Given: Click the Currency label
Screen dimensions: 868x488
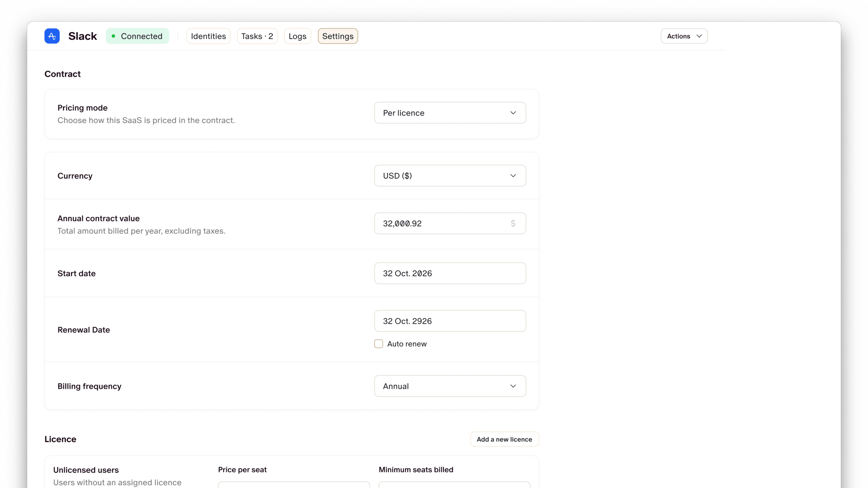Looking at the screenshot, I should click(x=75, y=176).
